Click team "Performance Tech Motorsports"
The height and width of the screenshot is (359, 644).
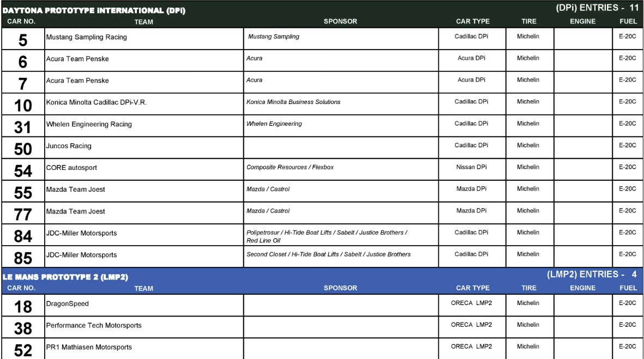point(94,325)
